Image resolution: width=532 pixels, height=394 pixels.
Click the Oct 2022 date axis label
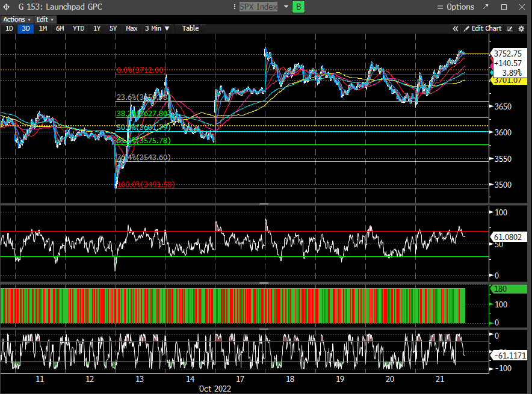[215, 389]
